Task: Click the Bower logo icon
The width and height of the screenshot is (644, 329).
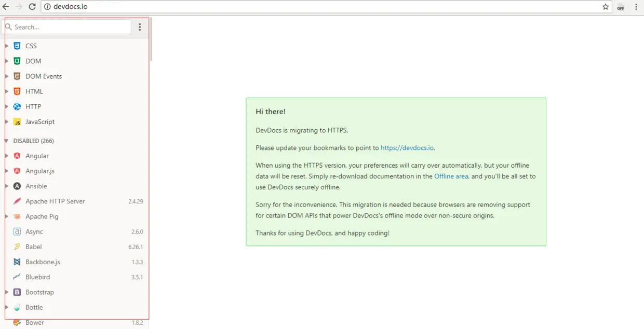Action: (17, 322)
